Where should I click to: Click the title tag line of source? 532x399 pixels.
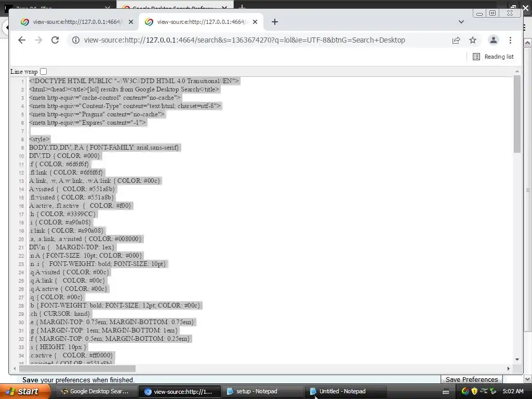(124, 89)
